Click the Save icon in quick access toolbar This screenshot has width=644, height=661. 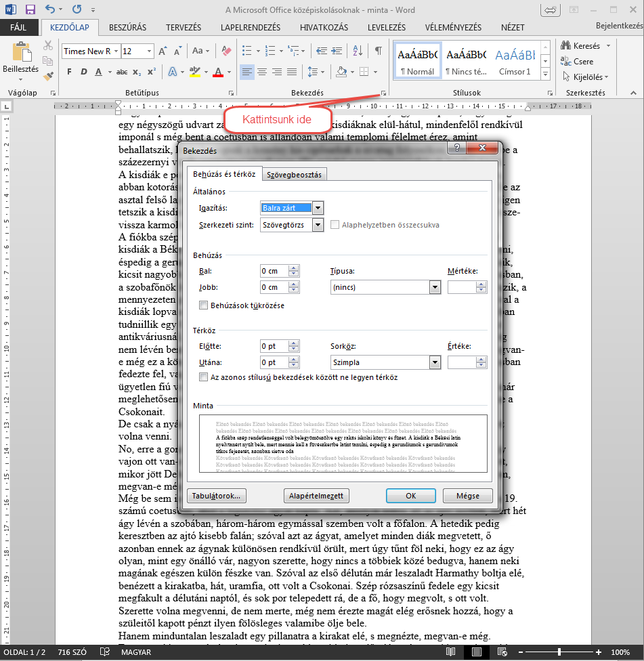(30, 9)
